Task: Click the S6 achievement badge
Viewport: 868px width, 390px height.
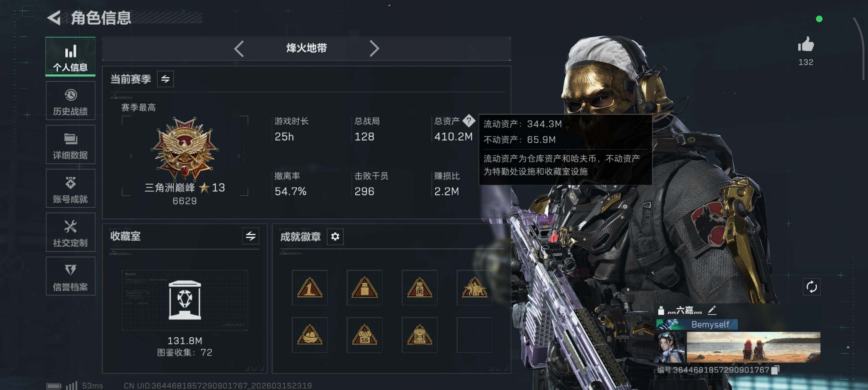Action: (x=364, y=335)
